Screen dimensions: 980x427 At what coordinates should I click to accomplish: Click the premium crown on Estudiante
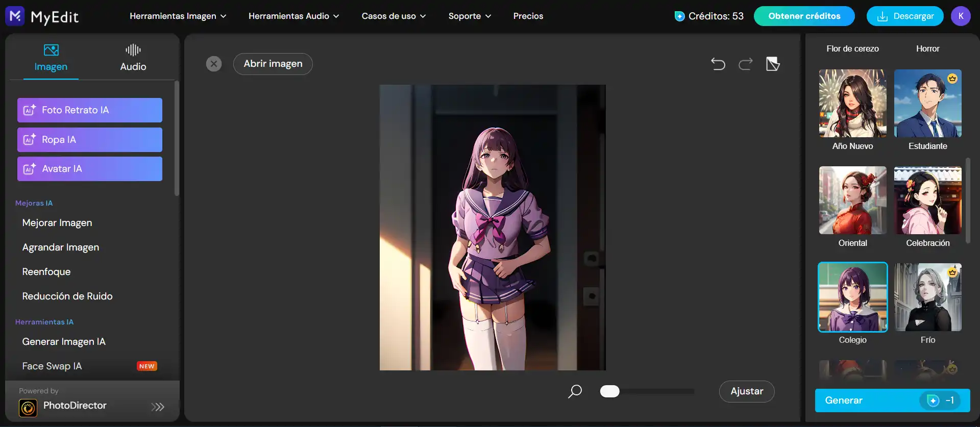[952, 79]
